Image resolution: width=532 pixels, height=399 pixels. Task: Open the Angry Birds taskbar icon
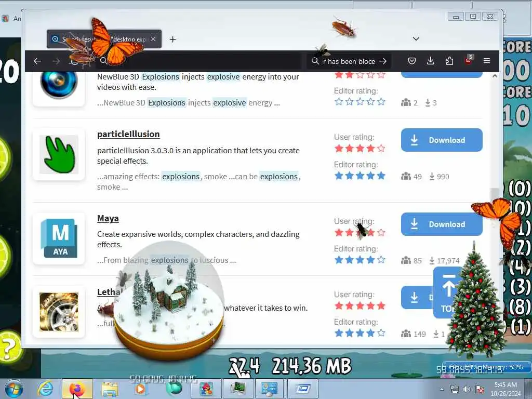click(x=206, y=389)
